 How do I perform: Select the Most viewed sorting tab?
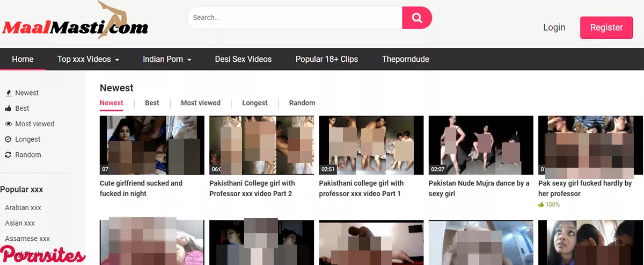(200, 103)
